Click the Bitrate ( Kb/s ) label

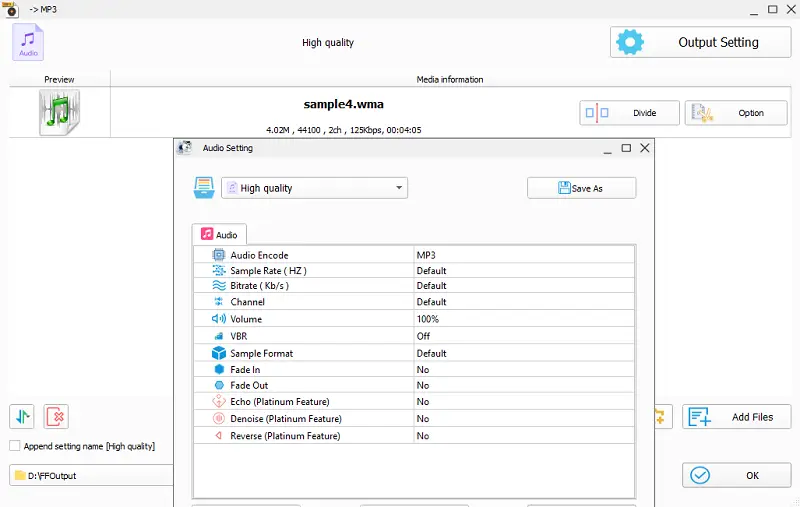(259, 285)
